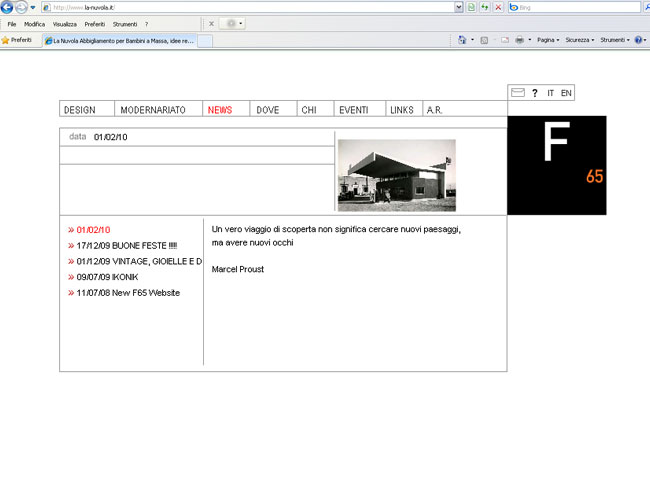Expand the Print dropdown arrow

point(529,40)
